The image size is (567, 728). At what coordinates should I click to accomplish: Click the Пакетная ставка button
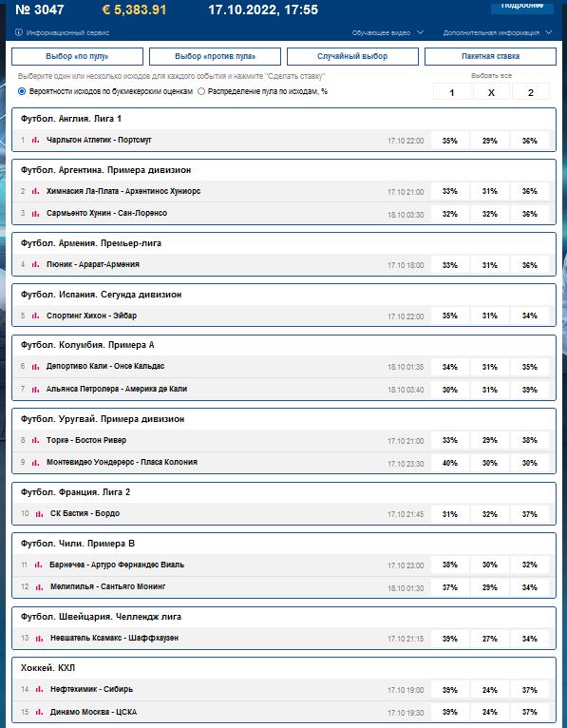tap(490, 57)
